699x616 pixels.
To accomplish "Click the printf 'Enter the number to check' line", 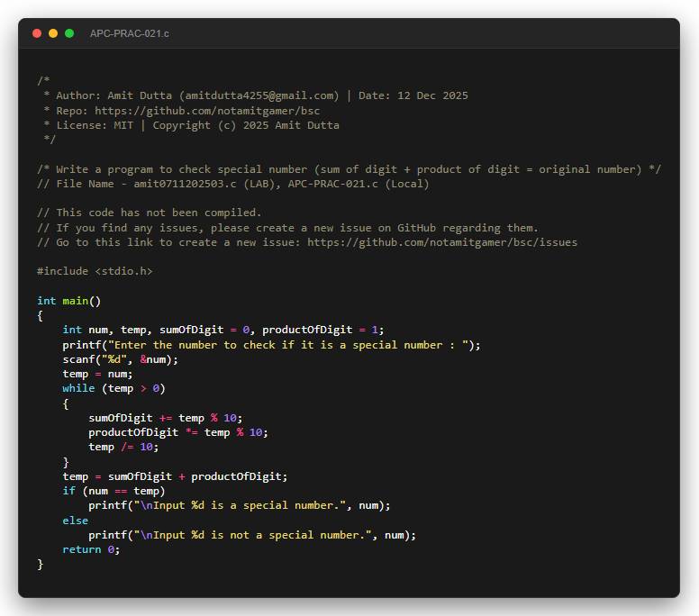I will click(271, 345).
